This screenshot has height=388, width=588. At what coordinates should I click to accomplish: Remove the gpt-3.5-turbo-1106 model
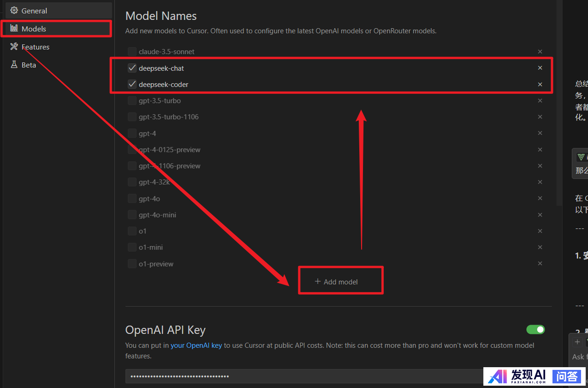click(540, 117)
